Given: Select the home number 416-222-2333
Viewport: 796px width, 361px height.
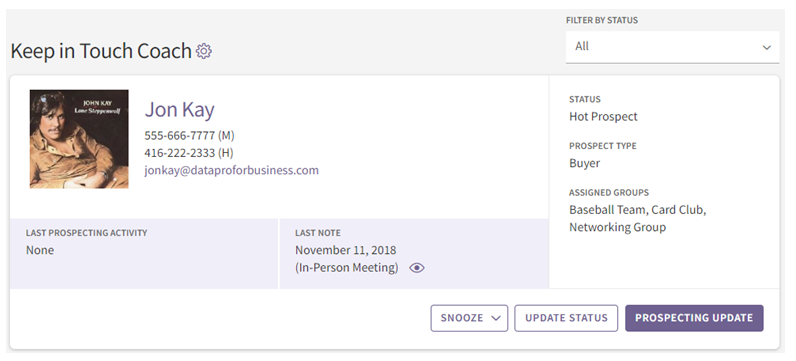Looking at the screenshot, I should (x=180, y=153).
